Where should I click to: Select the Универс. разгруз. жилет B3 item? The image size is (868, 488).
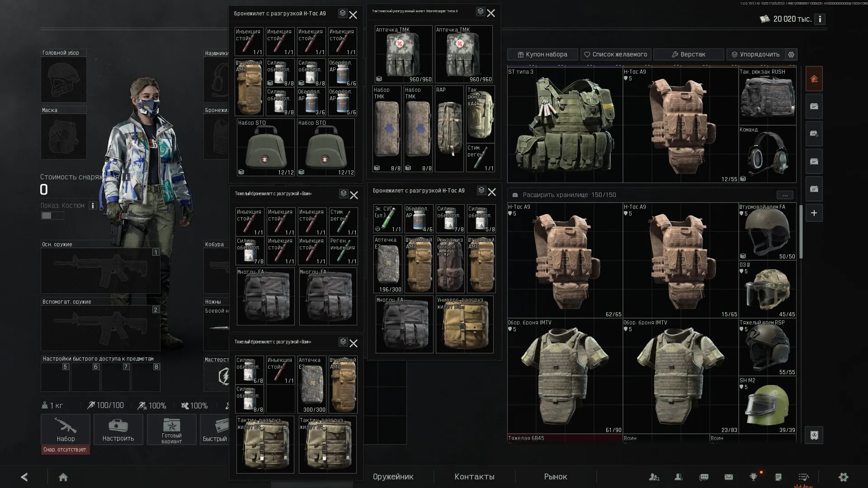464,324
